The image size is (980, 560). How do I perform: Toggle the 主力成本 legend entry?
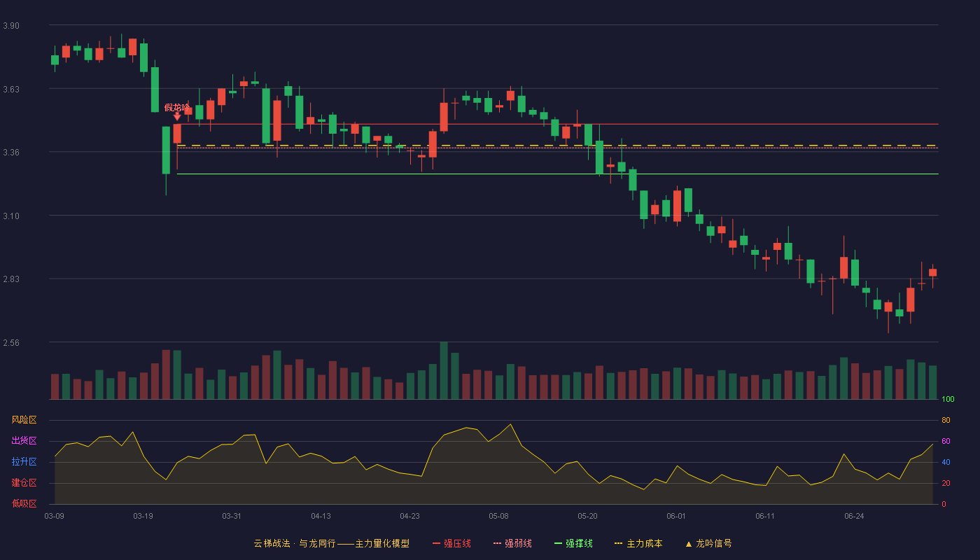[x=638, y=543]
